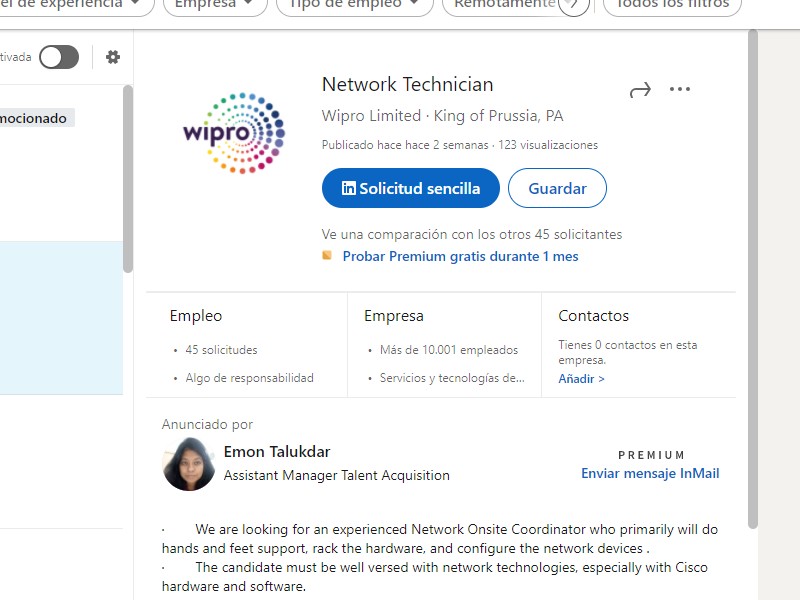Image resolution: width=800 pixels, height=600 pixels.
Task: Expand the Empresa filter dropdown
Action: click(215, 5)
